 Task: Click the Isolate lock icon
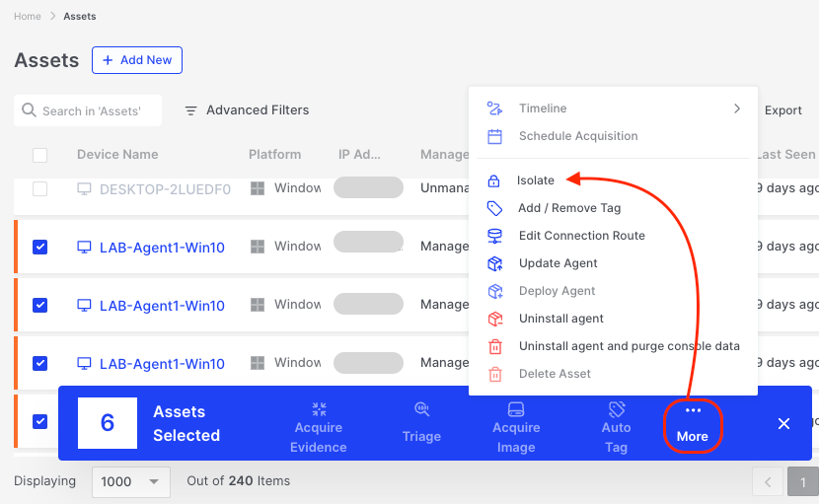494,180
